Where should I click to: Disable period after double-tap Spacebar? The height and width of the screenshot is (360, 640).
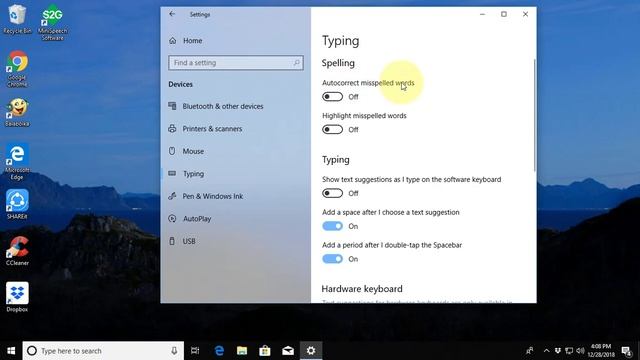pos(332,259)
